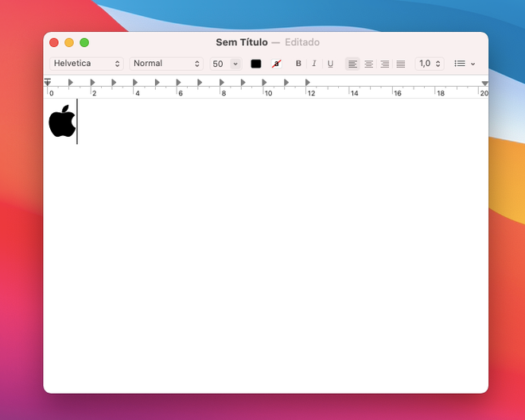Open the Normal typeface style dropdown
This screenshot has height=420, width=525.
[x=166, y=64]
